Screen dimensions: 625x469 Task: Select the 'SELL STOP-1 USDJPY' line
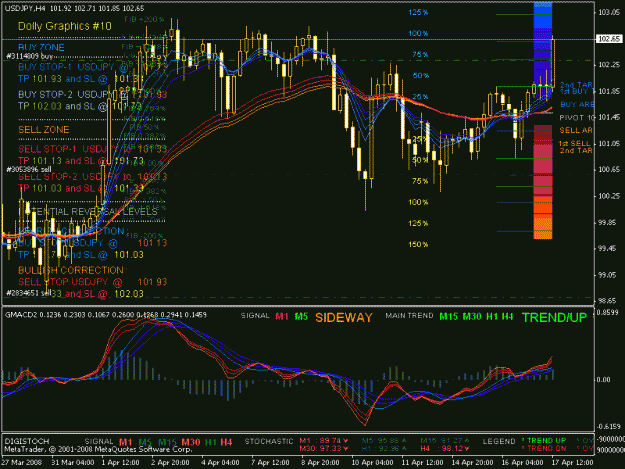(68, 149)
